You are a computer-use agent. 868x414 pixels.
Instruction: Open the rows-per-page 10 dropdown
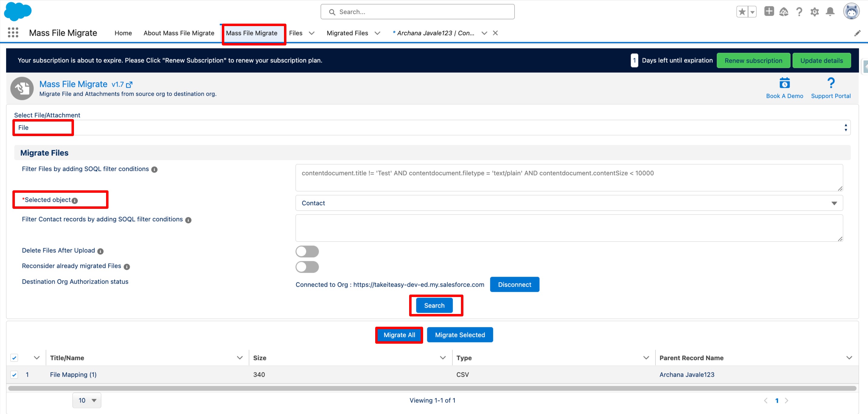pyautogui.click(x=87, y=400)
